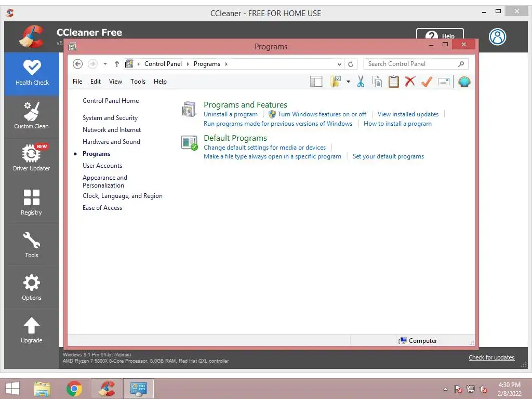
Task: Expand the folder options dropdown arrow
Action: [348, 82]
